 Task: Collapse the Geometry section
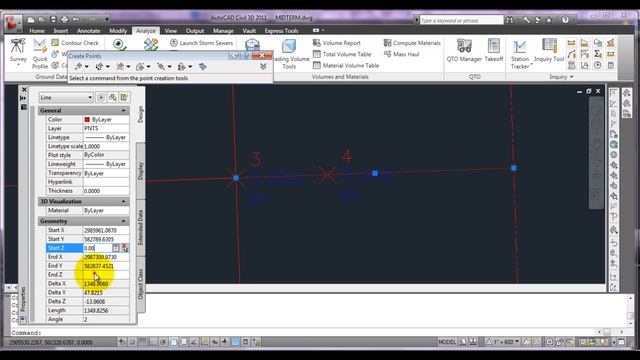(123, 221)
